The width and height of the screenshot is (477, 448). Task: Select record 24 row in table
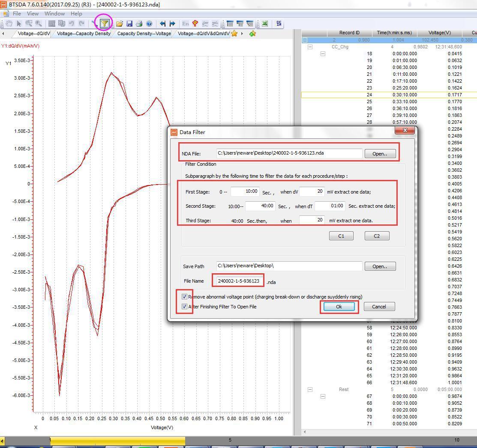pyautogui.click(x=389, y=95)
